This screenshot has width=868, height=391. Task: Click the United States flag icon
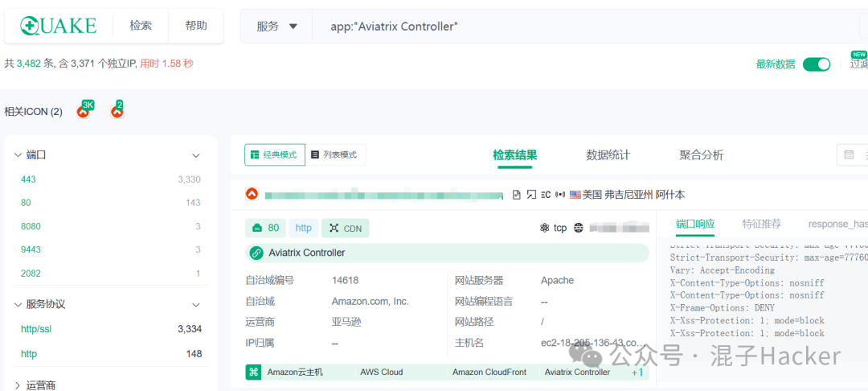pos(575,195)
